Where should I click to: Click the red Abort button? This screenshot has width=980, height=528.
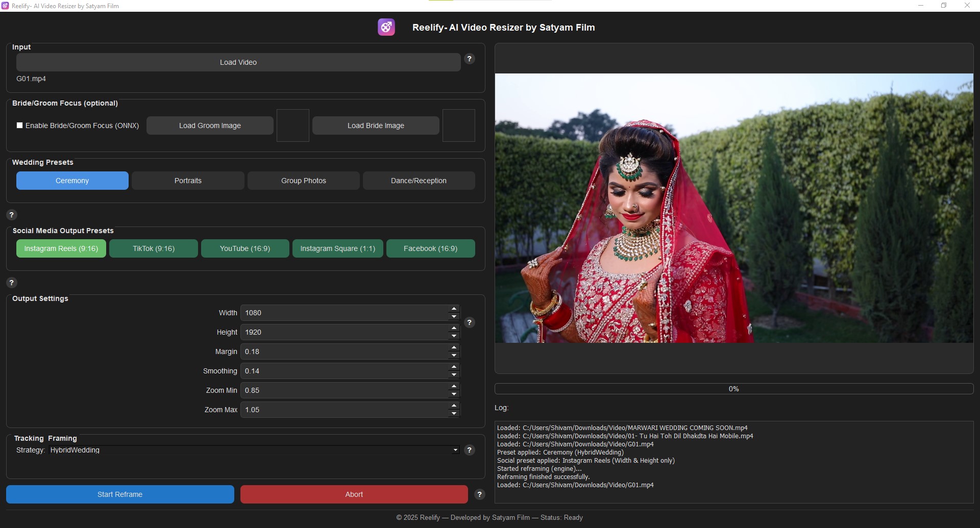point(354,494)
